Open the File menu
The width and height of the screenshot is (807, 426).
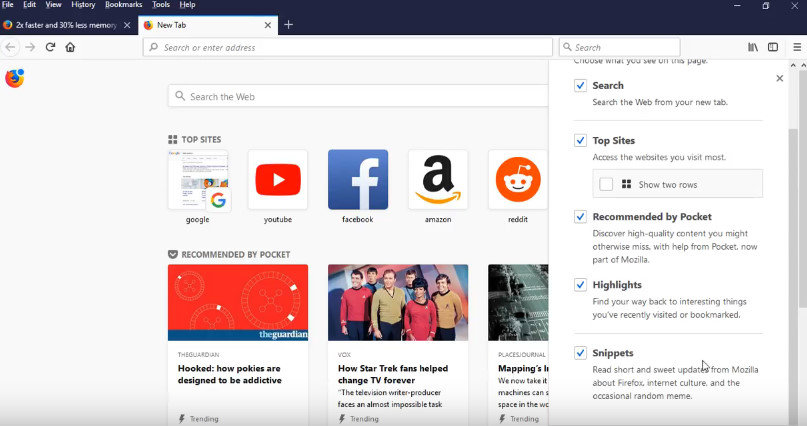pos(8,5)
